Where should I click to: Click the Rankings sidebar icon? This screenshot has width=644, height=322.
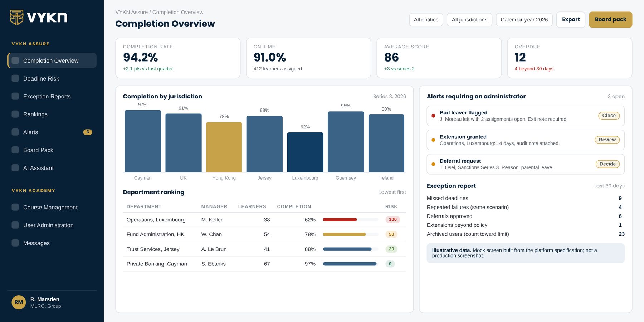click(x=15, y=114)
